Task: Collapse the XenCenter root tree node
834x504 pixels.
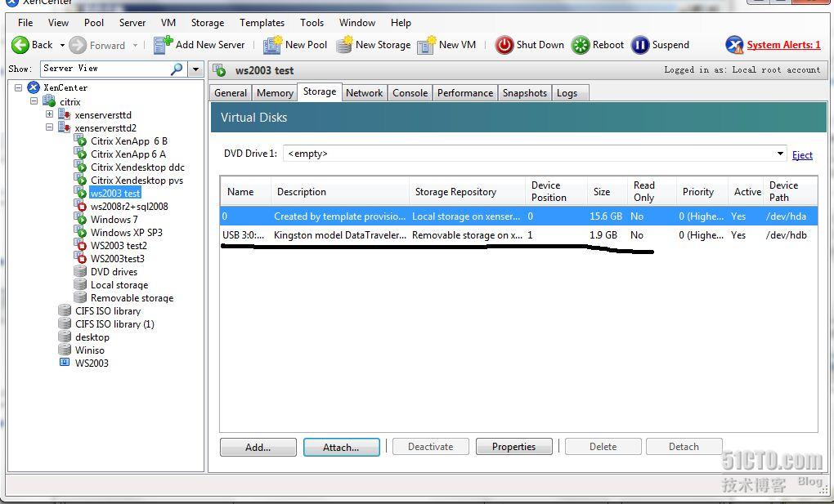Action: [18, 87]
